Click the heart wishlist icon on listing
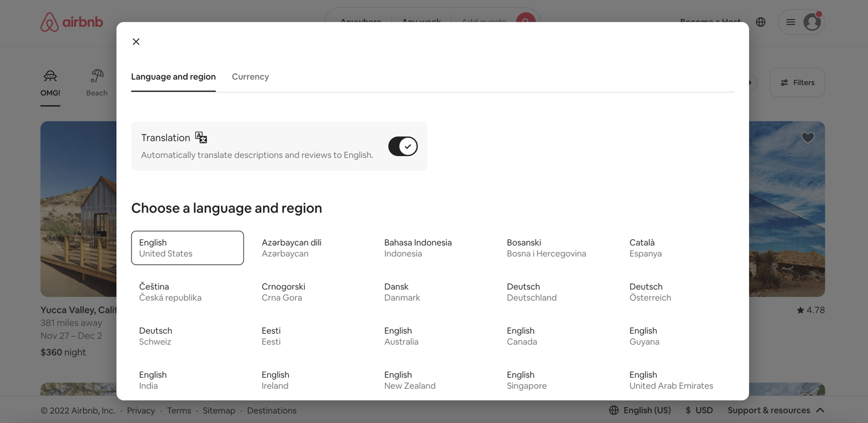 click(807, 138)
